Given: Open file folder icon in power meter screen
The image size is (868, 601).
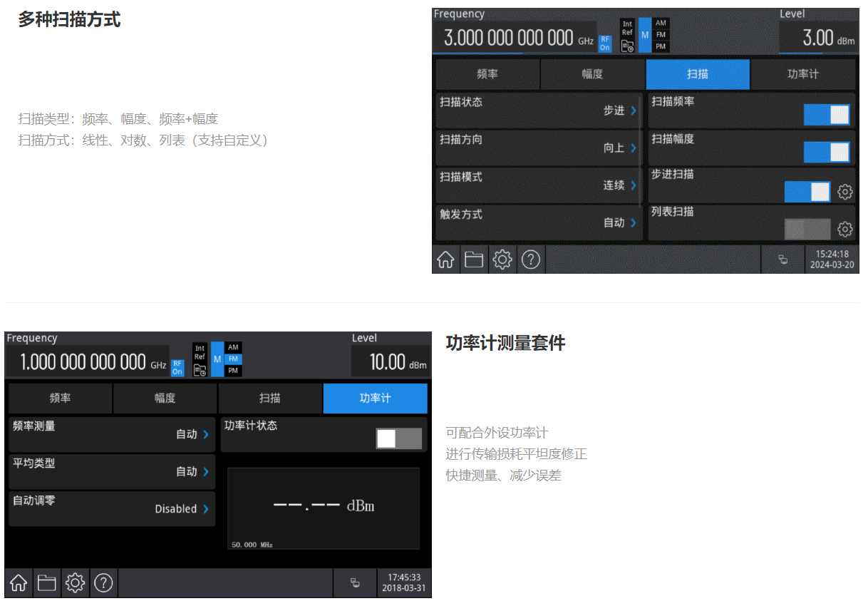Looking at the screenshot, I should click(47, 583).
